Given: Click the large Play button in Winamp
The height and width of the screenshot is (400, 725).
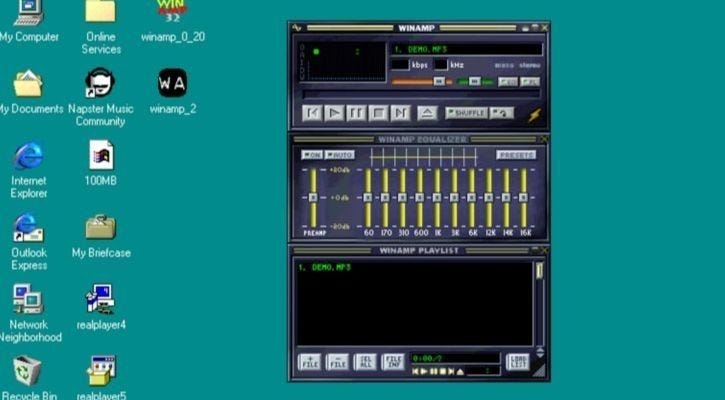Looking at the screenshot, I should coord(334,113).
